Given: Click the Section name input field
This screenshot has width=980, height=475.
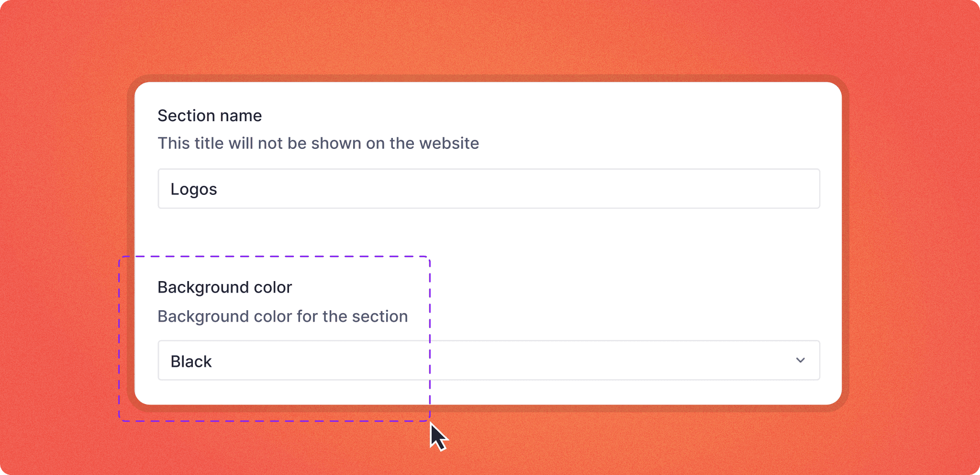Looking at the screenshot, I should click(x=488, y=189).
